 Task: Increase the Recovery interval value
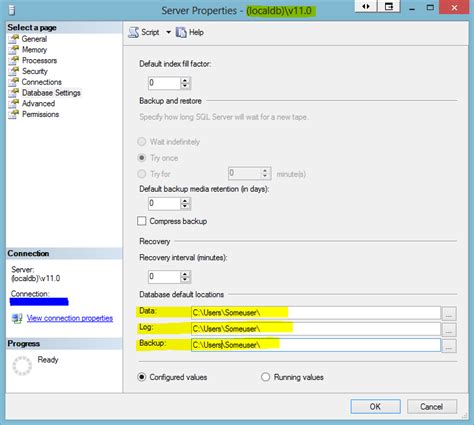(185, 274)
